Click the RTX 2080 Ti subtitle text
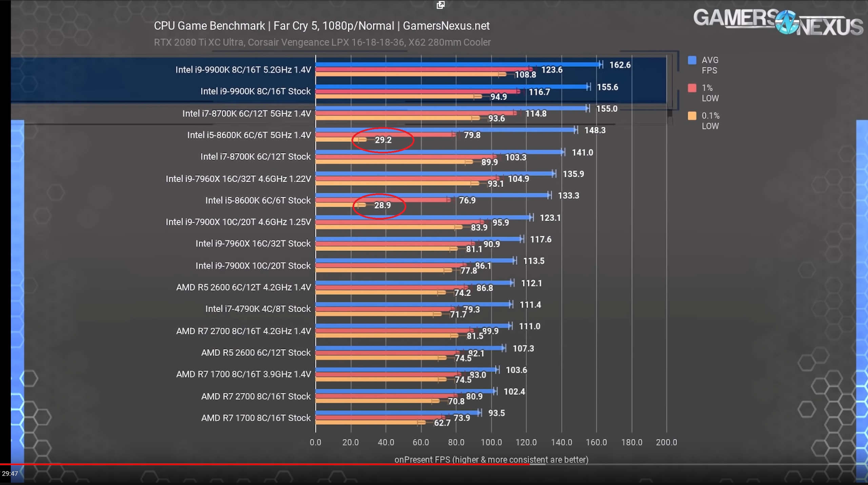The height and width of the screenshot is (485, 868). [x=322, y=42]
